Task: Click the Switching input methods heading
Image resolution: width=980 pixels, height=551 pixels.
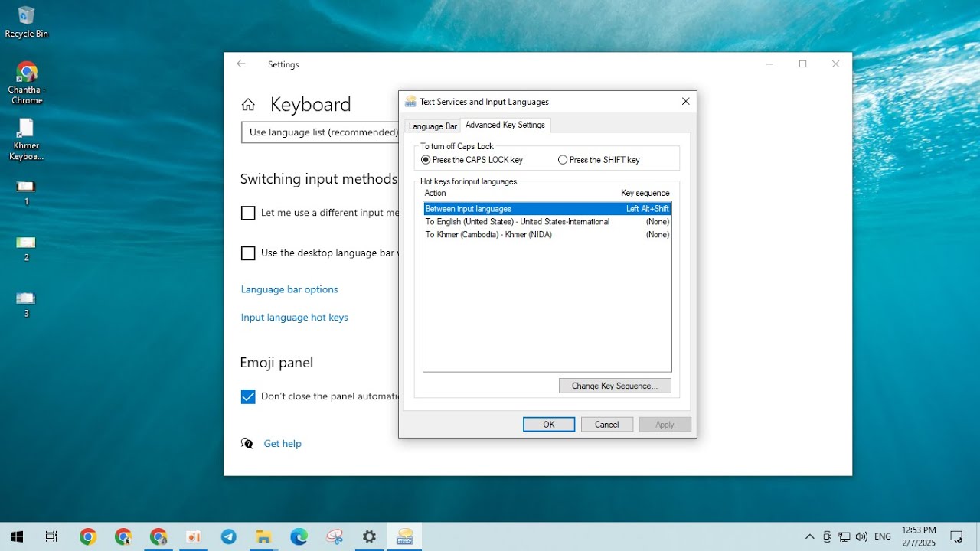Action: (318, 179)
